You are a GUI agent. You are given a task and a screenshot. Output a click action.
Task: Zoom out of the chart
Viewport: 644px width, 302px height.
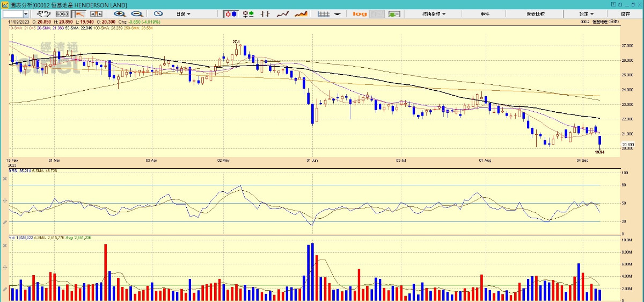click(x=137, y=14)
